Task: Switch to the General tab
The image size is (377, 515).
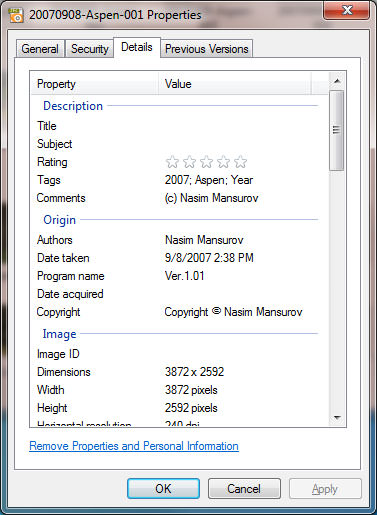Action: (40, 49)
